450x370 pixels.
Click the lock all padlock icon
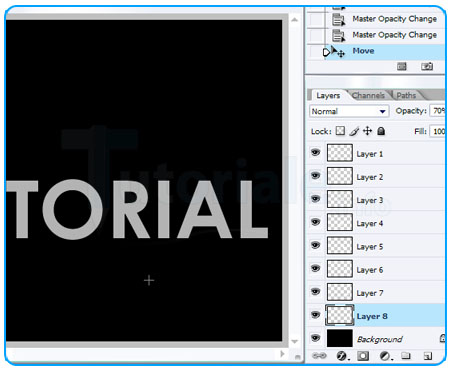(x=381, y=131)
